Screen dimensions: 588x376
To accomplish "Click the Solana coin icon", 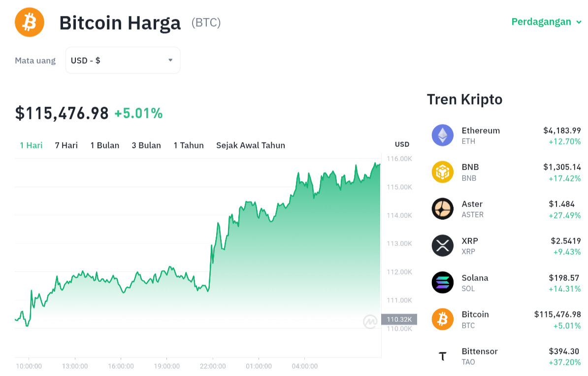I will (x=442, y=282).
